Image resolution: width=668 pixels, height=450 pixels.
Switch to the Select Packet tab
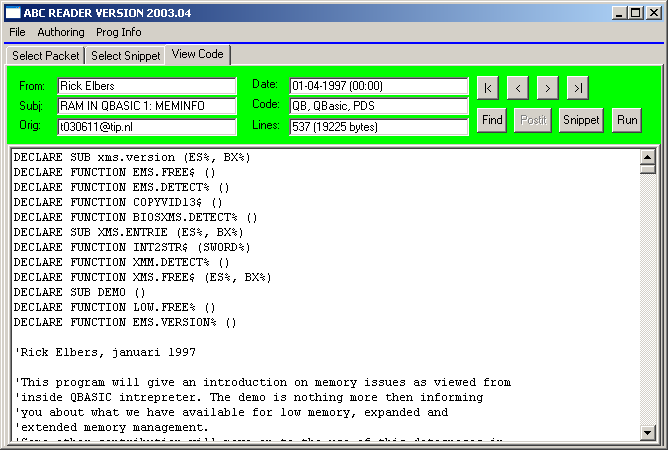45,56
